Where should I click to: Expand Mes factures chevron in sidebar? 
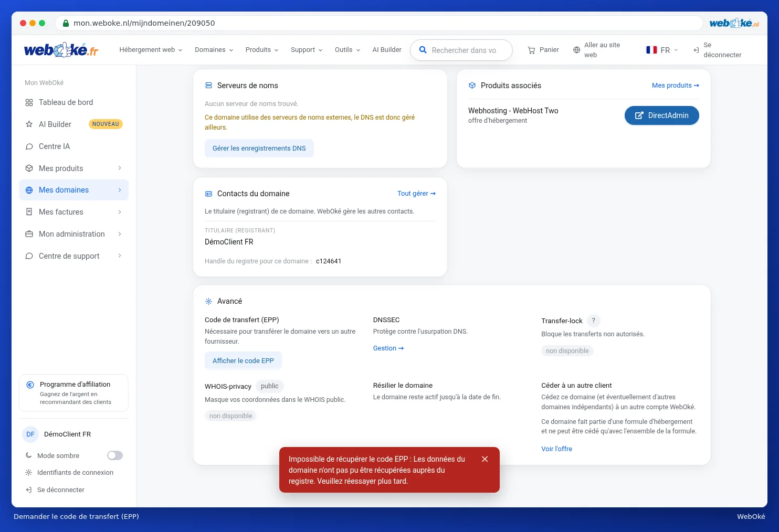[120, 212]
